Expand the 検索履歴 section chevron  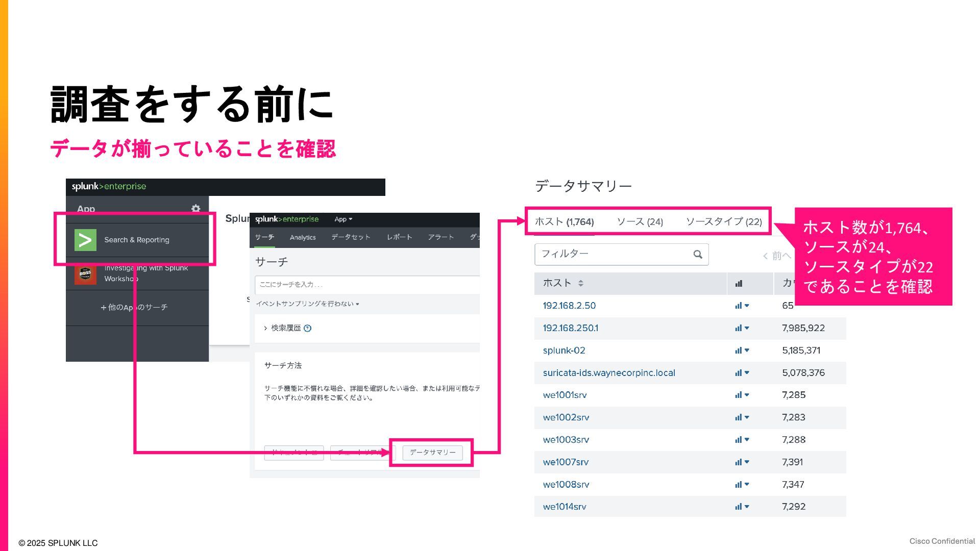pyautogui.click(x=265, y=328)
